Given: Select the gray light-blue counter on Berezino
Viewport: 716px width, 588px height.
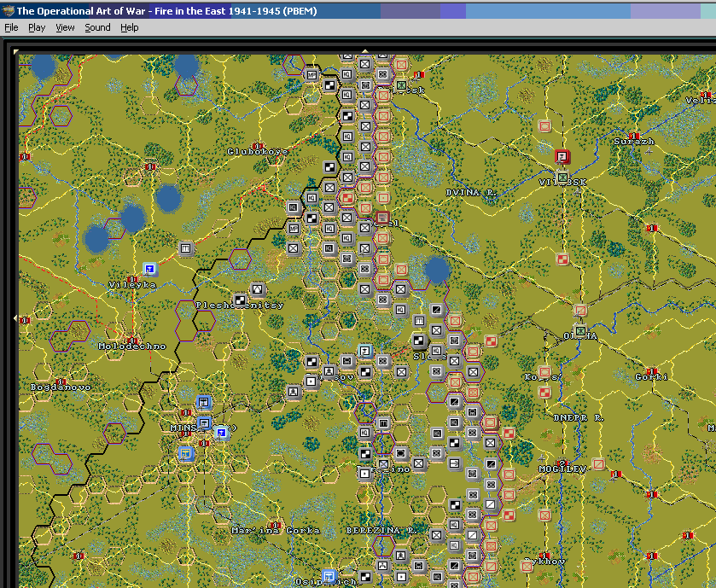Looking at the screenshot, I should pos(382,465).
